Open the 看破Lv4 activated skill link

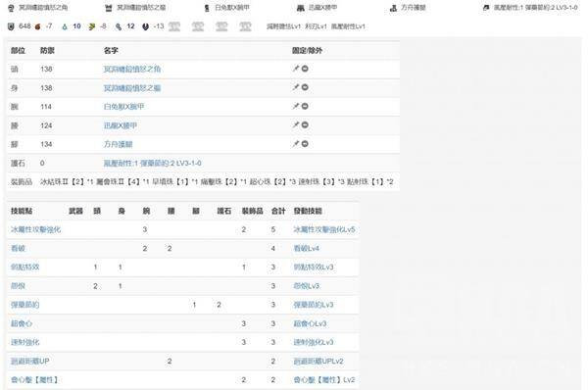(x=307, y=248)
